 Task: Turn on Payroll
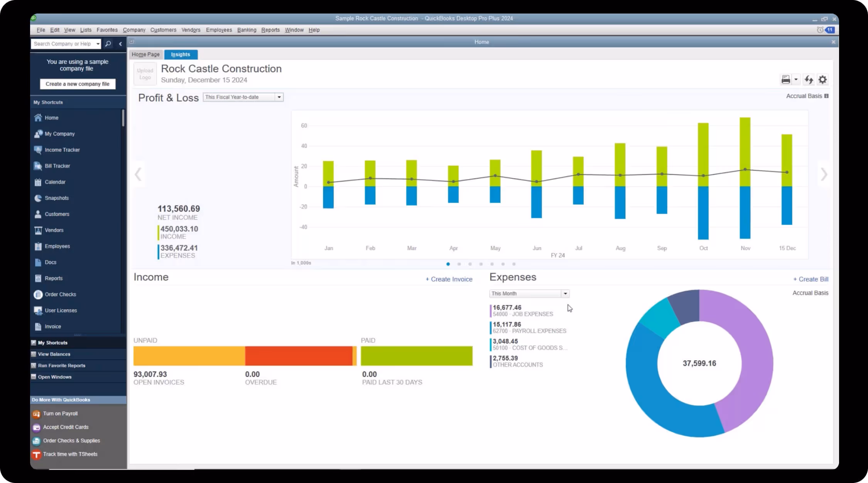click(60, 414)
